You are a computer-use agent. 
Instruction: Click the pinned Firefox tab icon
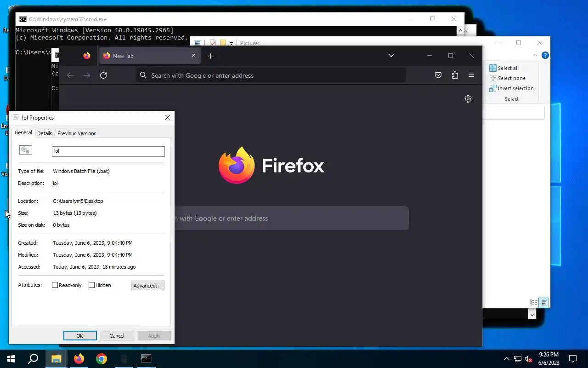pos(87,56)
